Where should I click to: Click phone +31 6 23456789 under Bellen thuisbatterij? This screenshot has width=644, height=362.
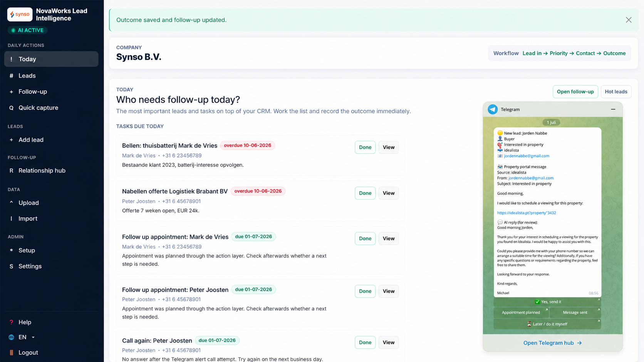coord(182,156)
